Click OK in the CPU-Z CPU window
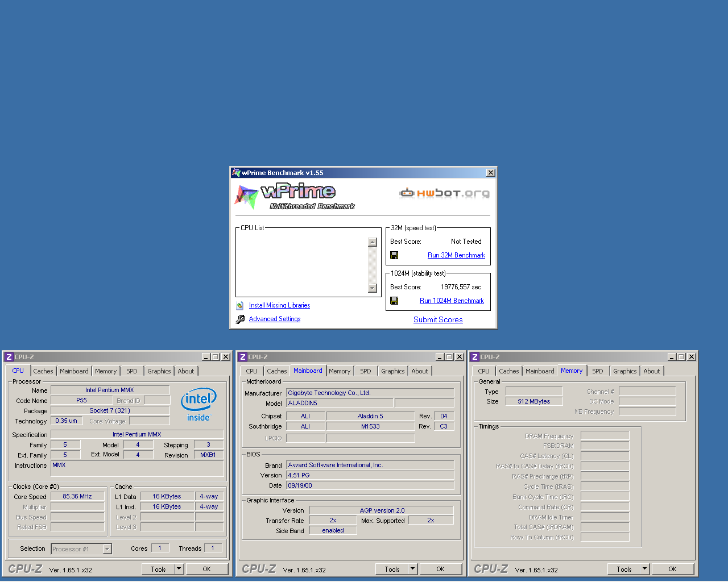The width and height of the screenshot is (728, 582). click(206, 569)
